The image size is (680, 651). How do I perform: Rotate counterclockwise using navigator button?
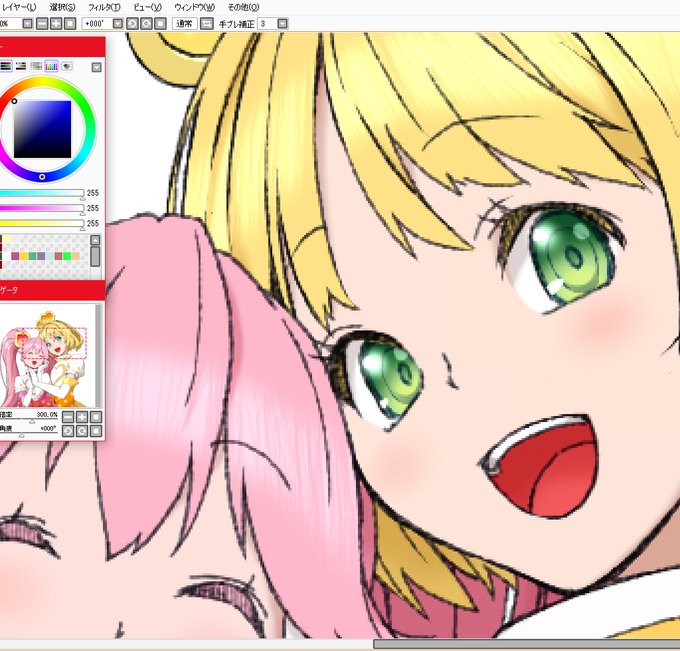click(x=68, y=431)
